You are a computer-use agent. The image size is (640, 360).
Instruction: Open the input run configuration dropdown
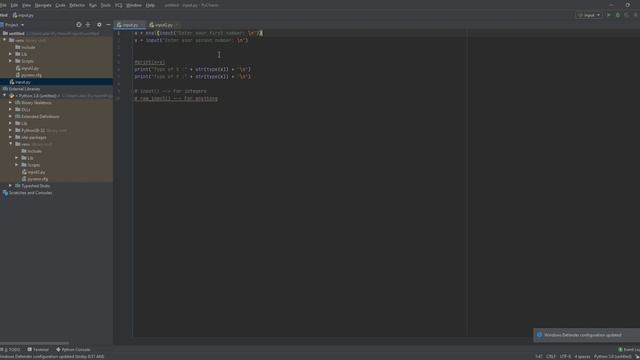click(589, 15)
